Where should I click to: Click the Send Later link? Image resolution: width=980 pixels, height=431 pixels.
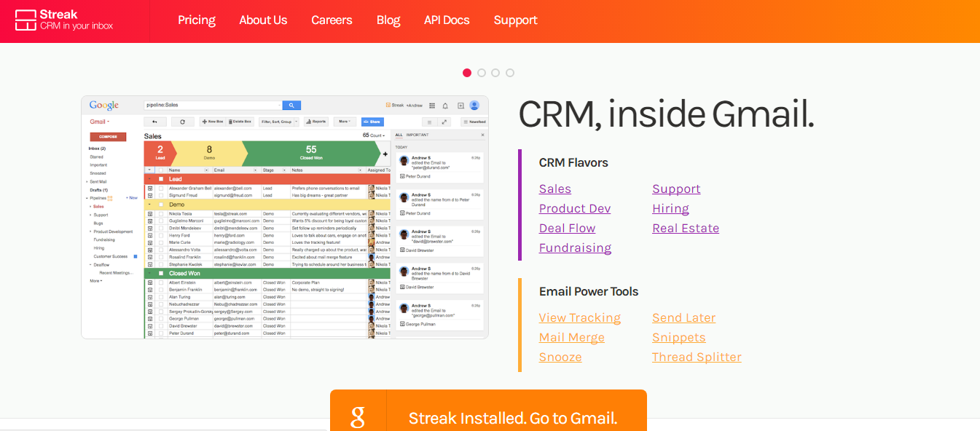pos(683,318)
